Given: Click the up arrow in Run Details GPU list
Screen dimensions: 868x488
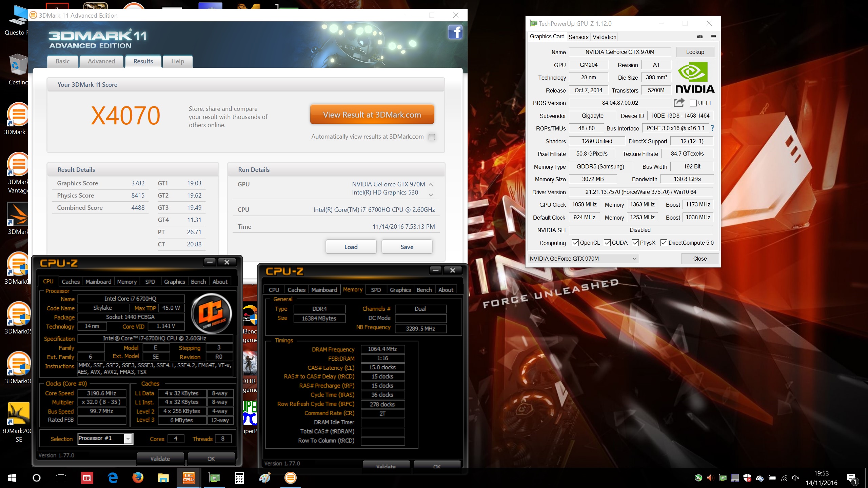Looking at the screenshot, I should 431,185.
